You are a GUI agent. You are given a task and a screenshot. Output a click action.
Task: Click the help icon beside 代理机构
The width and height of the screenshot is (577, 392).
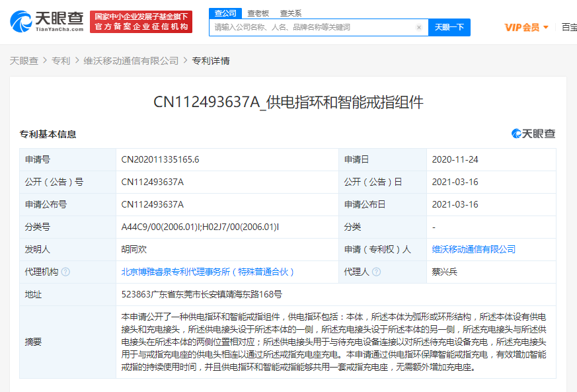[x=65, y=272]
